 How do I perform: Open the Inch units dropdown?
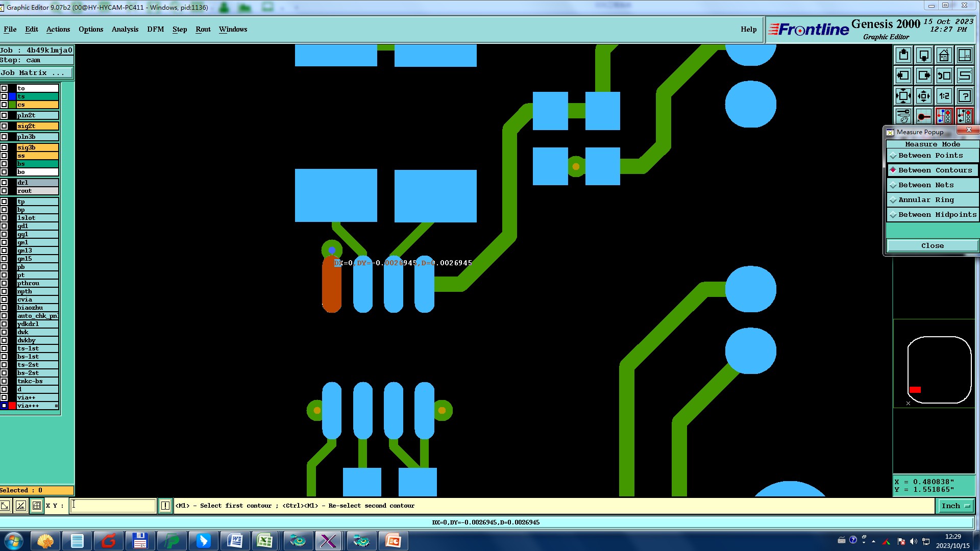pos(955,506)
